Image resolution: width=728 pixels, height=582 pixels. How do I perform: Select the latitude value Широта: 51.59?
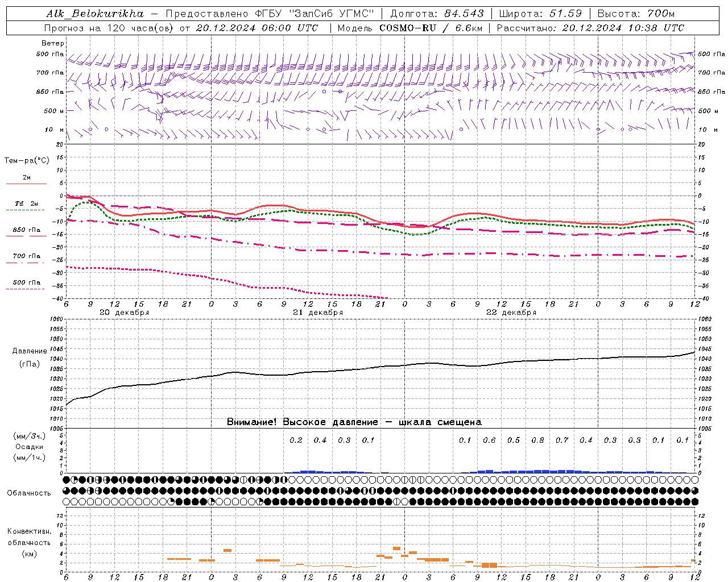click(x=540, y=14)
